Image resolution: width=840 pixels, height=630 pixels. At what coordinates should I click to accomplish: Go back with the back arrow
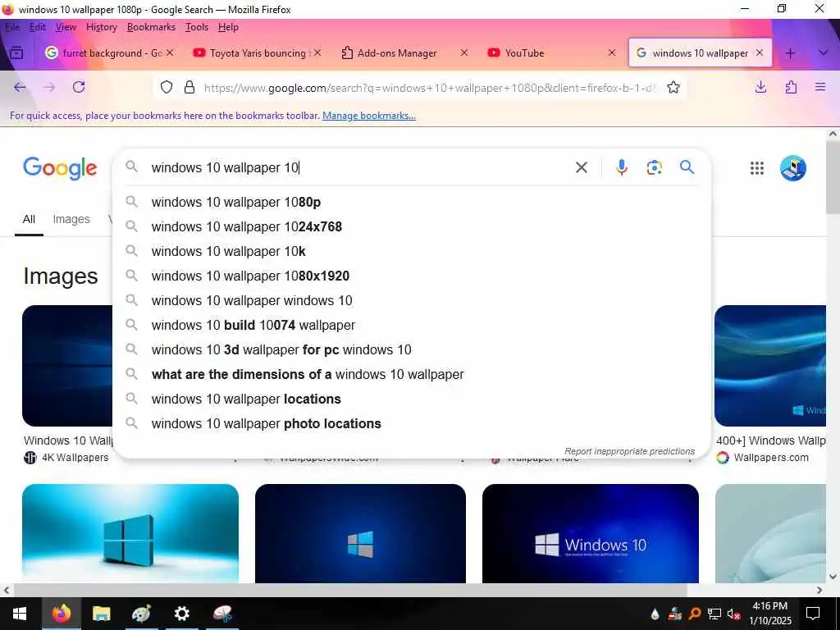20,87
